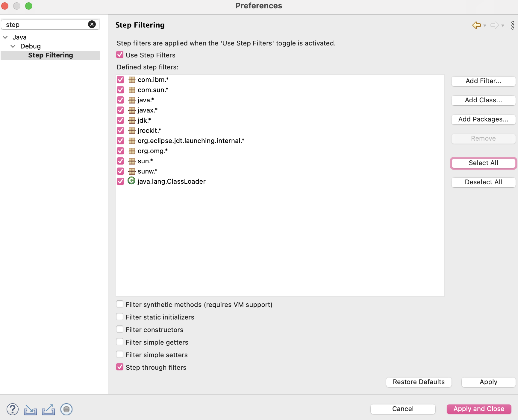Image resolution: width=518 pixels, height=420 pixels.
Task: Uncheck the java.lang.ClassLoader filter
Action: coord(120,181)
